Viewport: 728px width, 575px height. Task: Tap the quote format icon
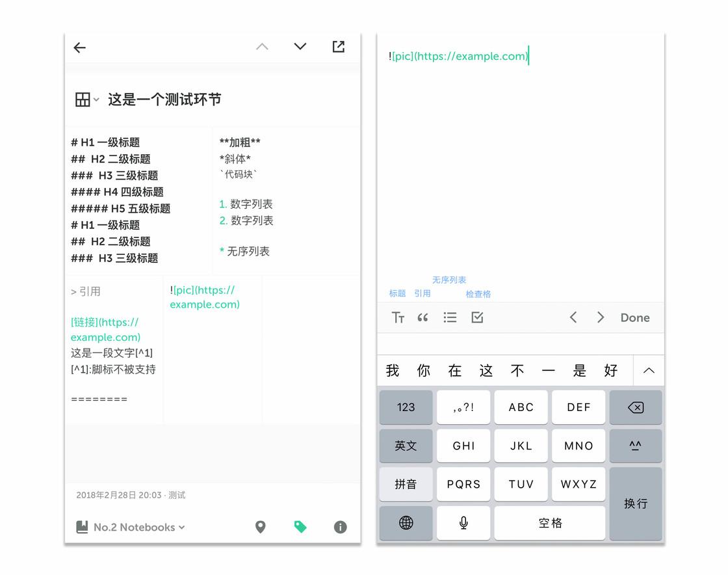pyautogui.click(x=422, y=317)
